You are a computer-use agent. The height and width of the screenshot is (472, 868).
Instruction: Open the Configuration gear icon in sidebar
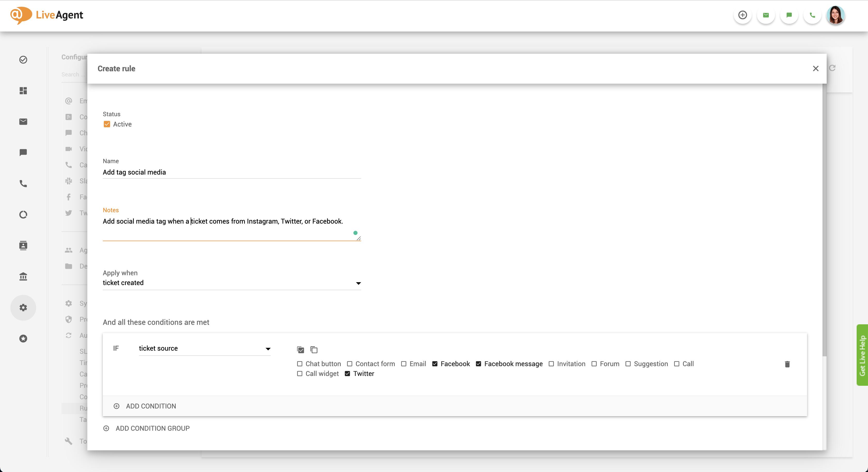pyautogui.click(x=23, y=308)
